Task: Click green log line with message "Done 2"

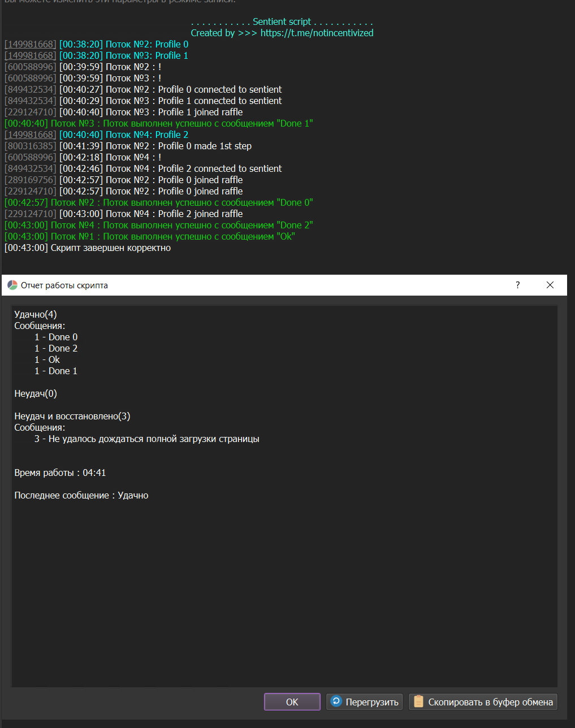Action: tap(159, 225)
